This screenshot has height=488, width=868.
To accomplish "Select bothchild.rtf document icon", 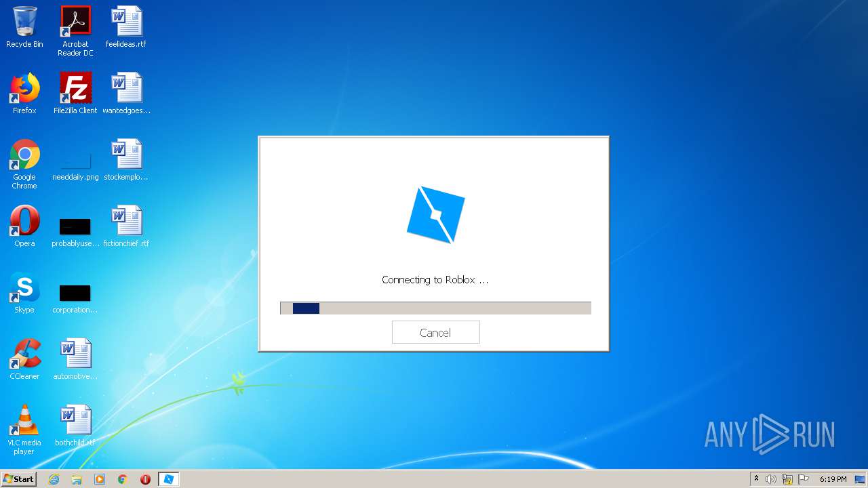I will tap(75, 426).
